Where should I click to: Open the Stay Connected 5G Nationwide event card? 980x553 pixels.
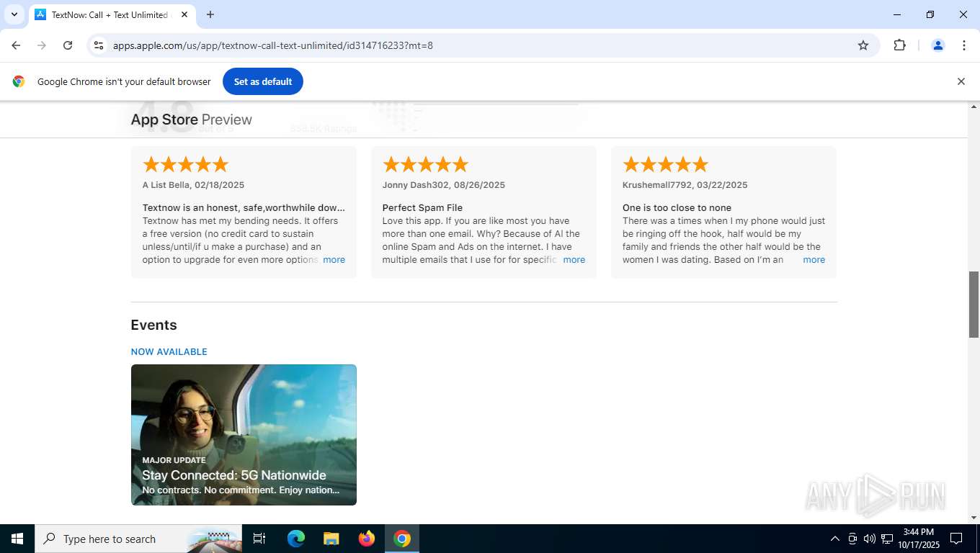pyautogui.click(x=244, y=435)
